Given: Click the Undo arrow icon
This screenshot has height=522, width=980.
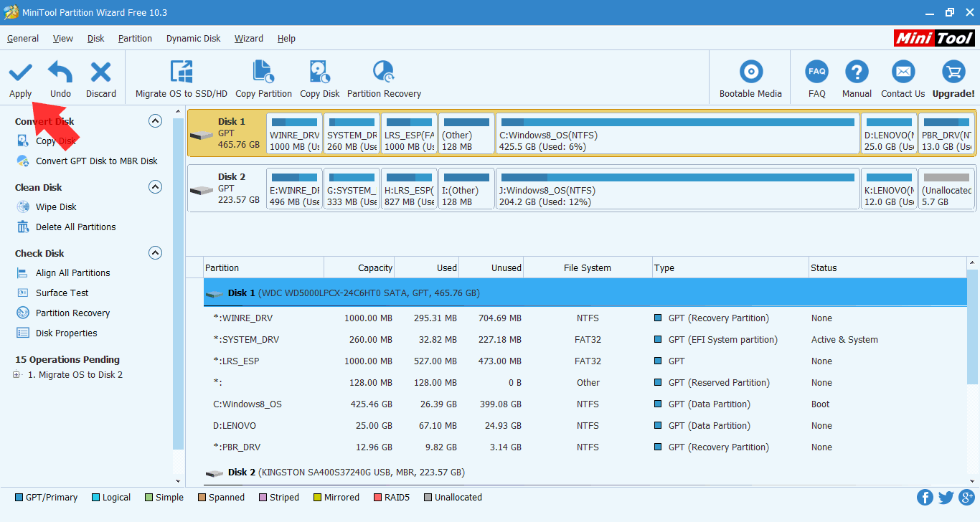Looking at the screenshot, I should pos(60,72).
